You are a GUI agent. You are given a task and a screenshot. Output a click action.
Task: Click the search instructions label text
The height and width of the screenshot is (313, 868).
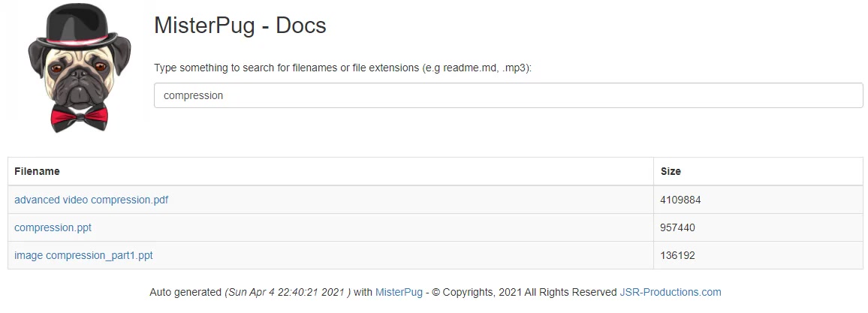(342, 68)
